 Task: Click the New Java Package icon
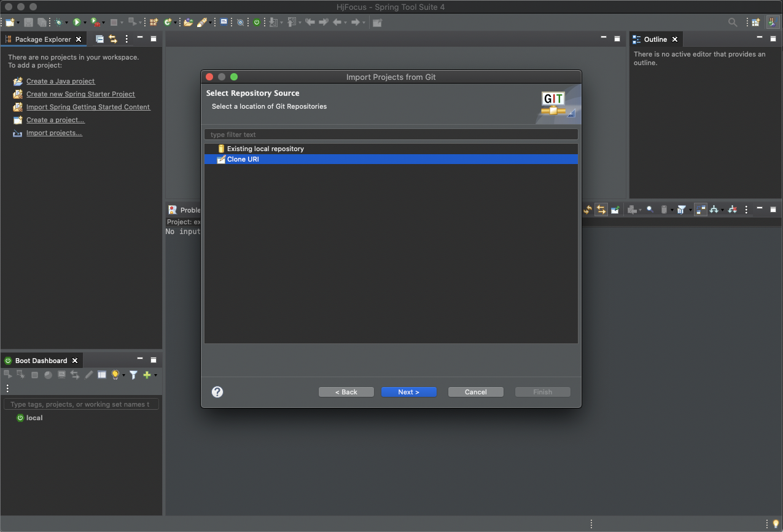tap(153, 22)
